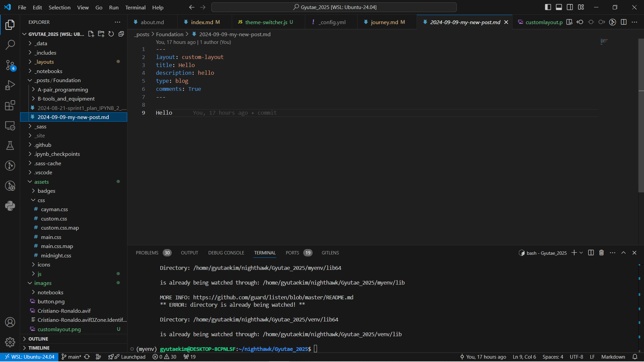644x362 pixels.
Task: Close the 2024-09-09-my-new-post.md tab
Action: pyautogui.click(x=506, y=22)
